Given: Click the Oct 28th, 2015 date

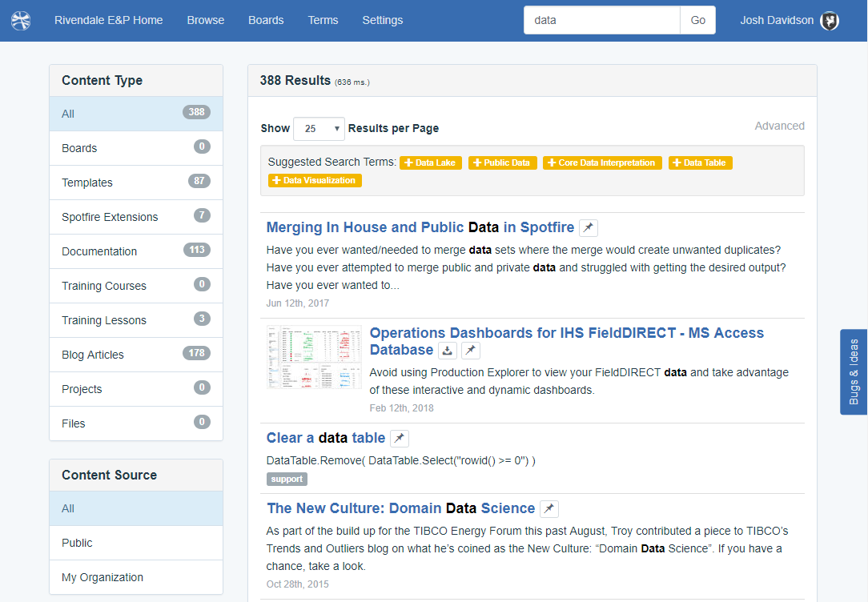Looking at the screenshot, I should [x=297, y=584].
